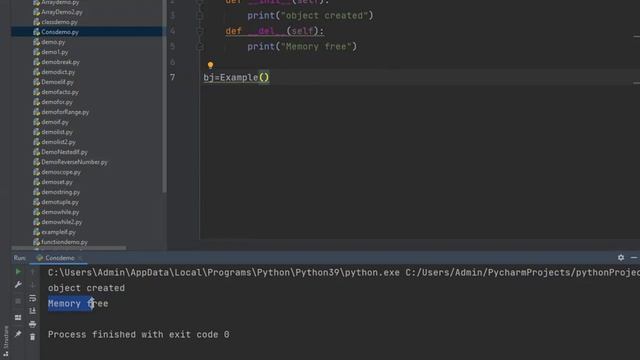Open demoforRange.py file
This screenshot has height=360, width=640.
coord(65,112)
